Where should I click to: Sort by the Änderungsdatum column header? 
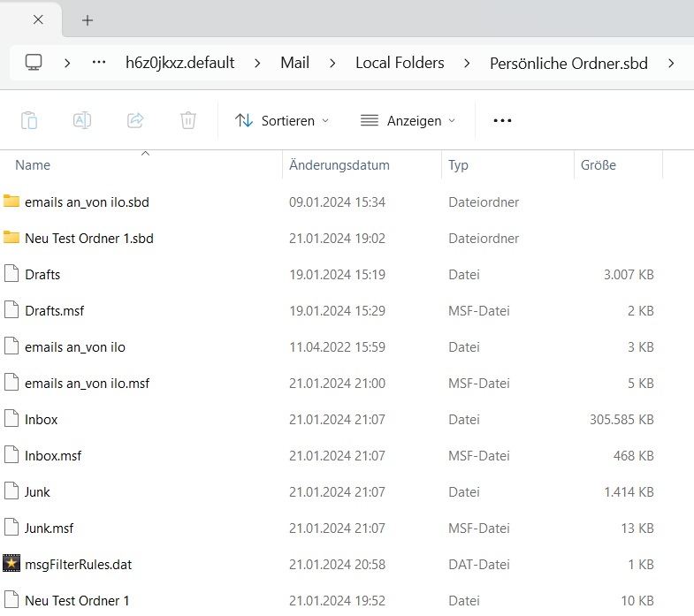[339, 165]
